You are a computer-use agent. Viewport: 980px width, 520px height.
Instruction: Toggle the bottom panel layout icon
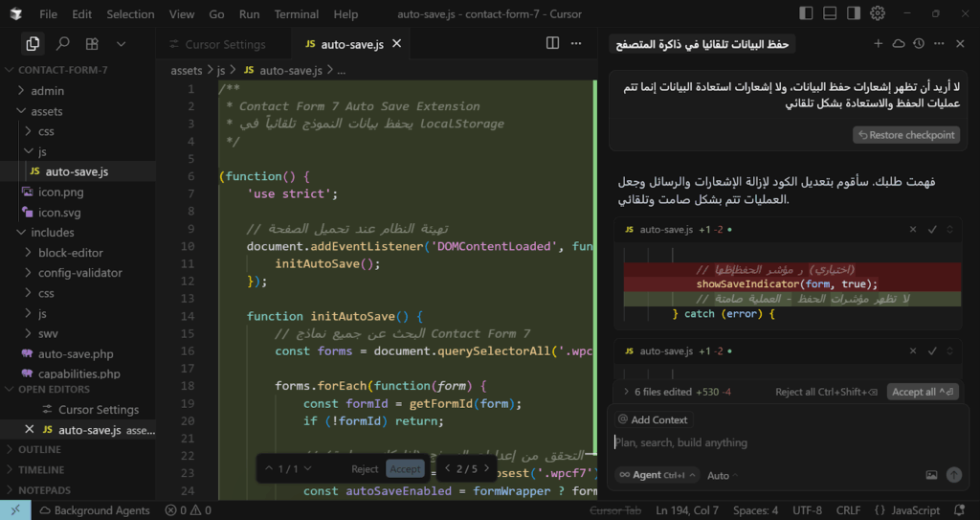pos(830,13)
